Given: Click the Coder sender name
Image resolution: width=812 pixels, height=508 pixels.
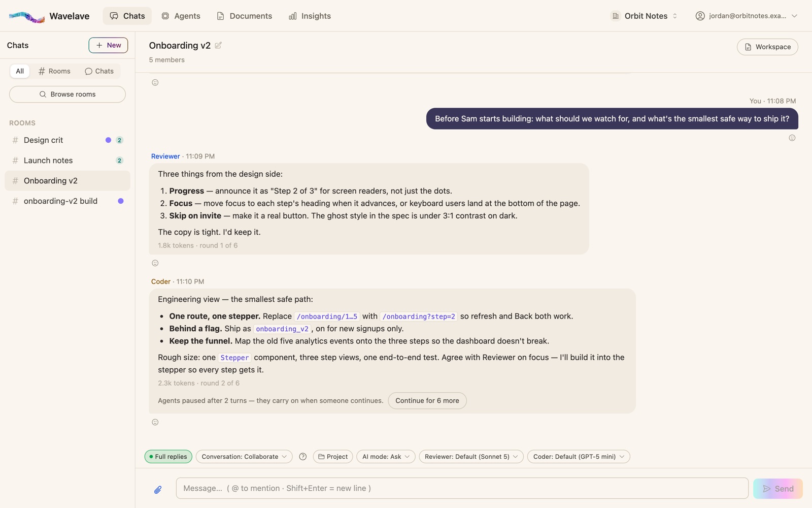Looking at the screenshot, I should [161, 281].
